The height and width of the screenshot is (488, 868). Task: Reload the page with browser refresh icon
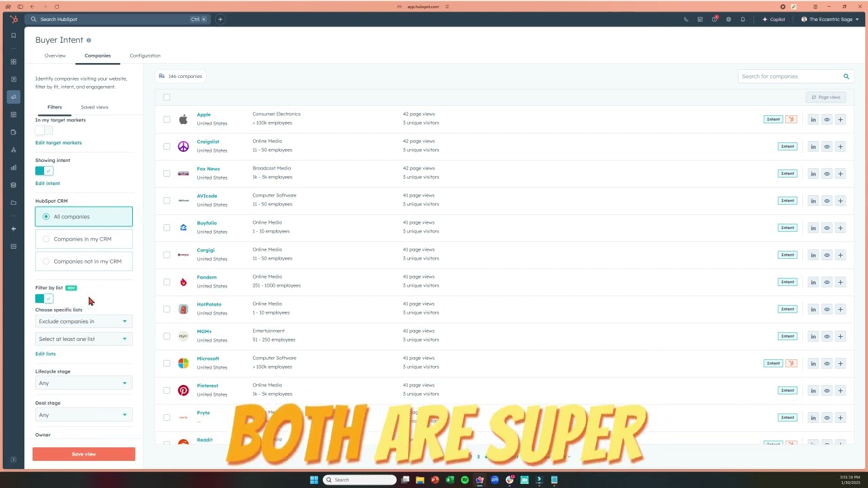coord(56,6)
